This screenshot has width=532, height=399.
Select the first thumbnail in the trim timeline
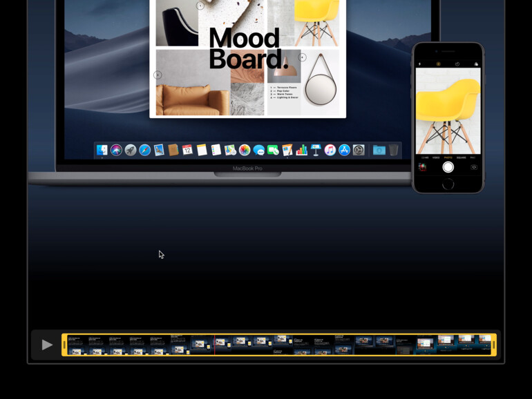[77, 344]
